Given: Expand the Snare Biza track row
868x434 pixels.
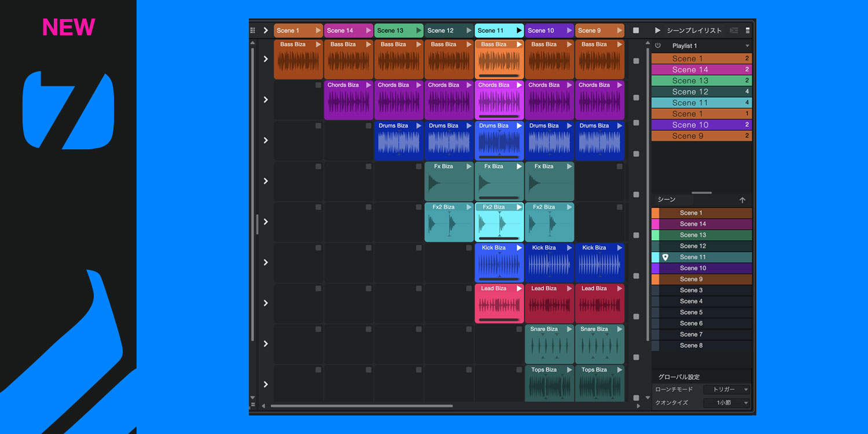Looking at the screenshot, I should pos(266,344).
